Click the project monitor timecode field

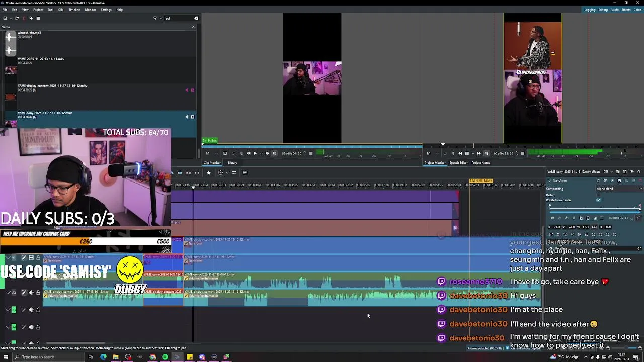pos(504,153)
